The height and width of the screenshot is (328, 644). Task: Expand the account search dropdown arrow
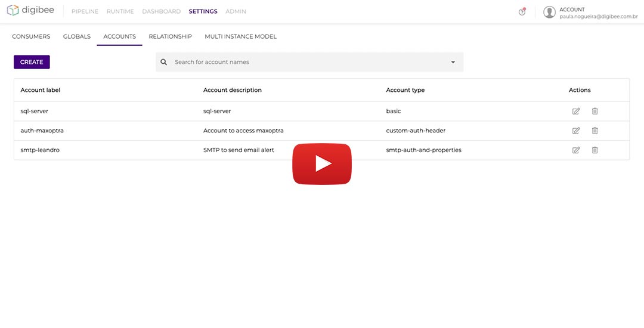pyautogui.click(x=453, y=63)
